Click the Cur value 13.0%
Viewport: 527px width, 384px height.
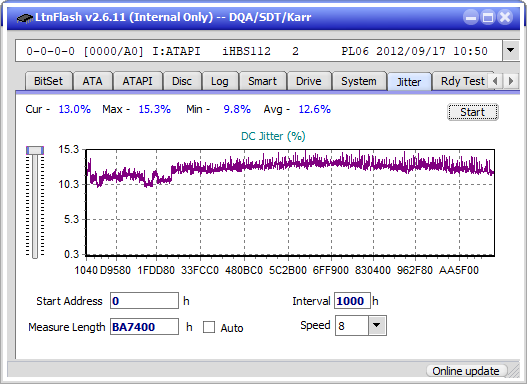75,109
